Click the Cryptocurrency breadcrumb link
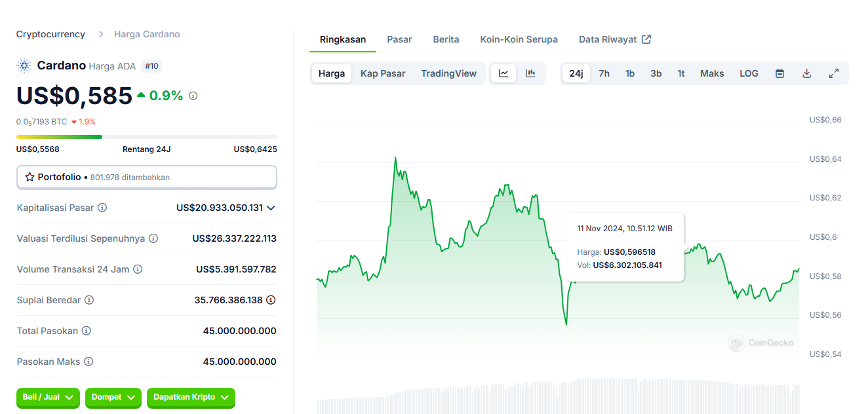This screenshot has width=868, height=414. pyautogui.click(x=50, y=33)
